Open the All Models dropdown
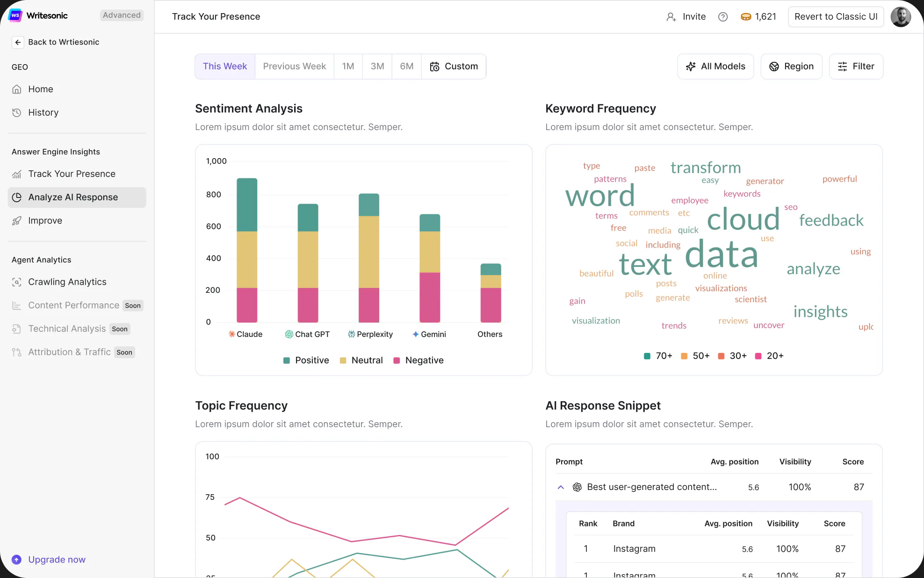This screenshot has width=924, height=578. pos(715,66)
